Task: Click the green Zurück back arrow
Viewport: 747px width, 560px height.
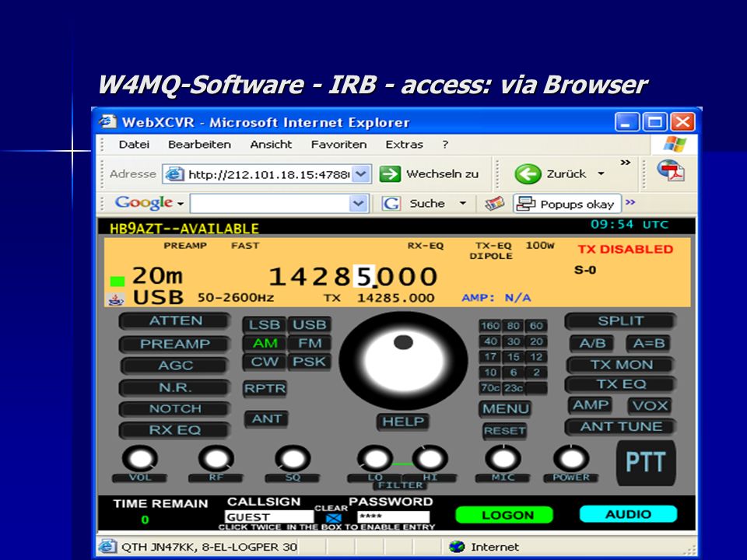Action: [528, 173]
